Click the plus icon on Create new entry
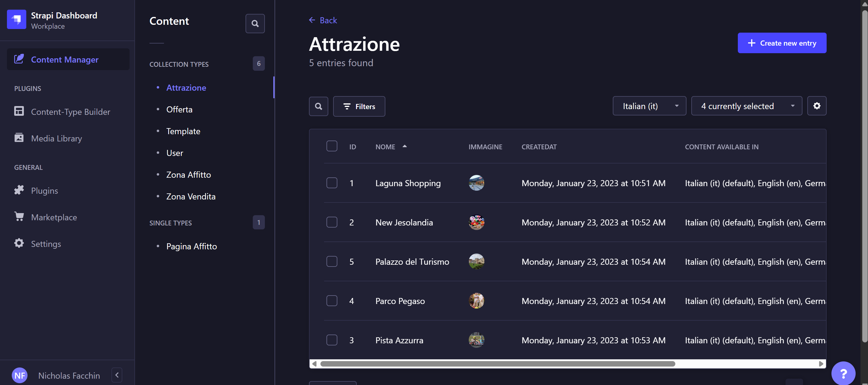Screen dimensions: 868x385 [x=751, y=43]
